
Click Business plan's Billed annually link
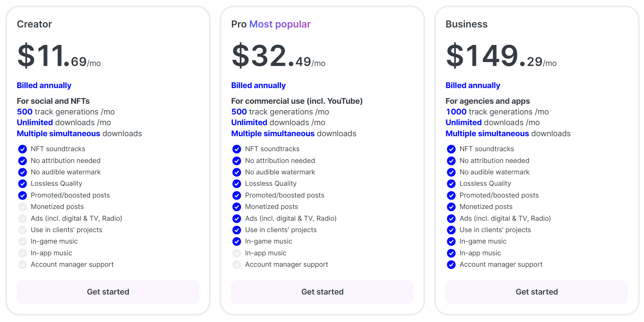point(473,86)
